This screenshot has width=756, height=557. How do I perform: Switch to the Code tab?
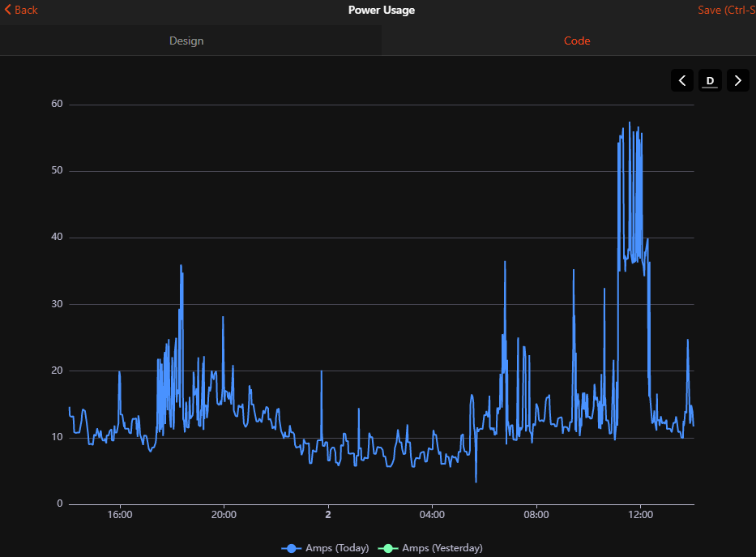[x=577, y=41]
